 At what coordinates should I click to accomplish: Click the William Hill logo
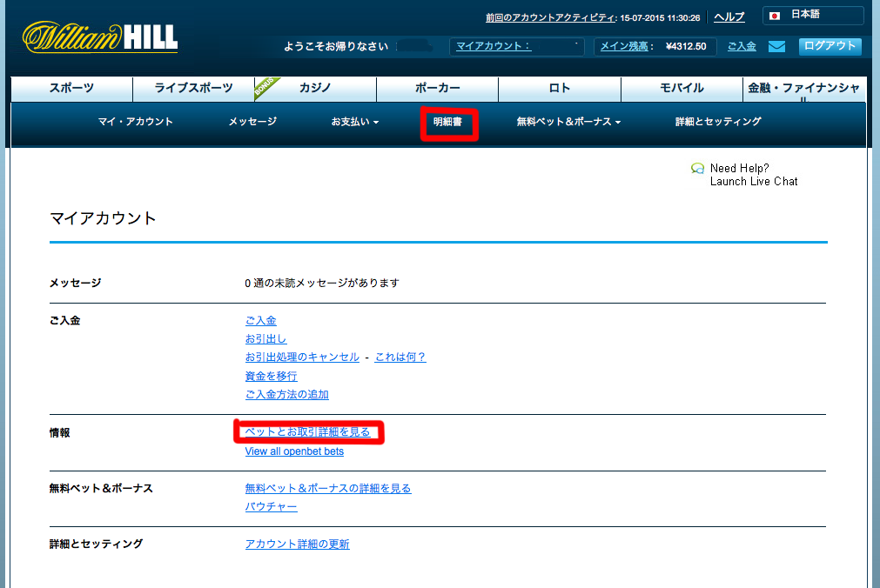[x=100, y=37]
